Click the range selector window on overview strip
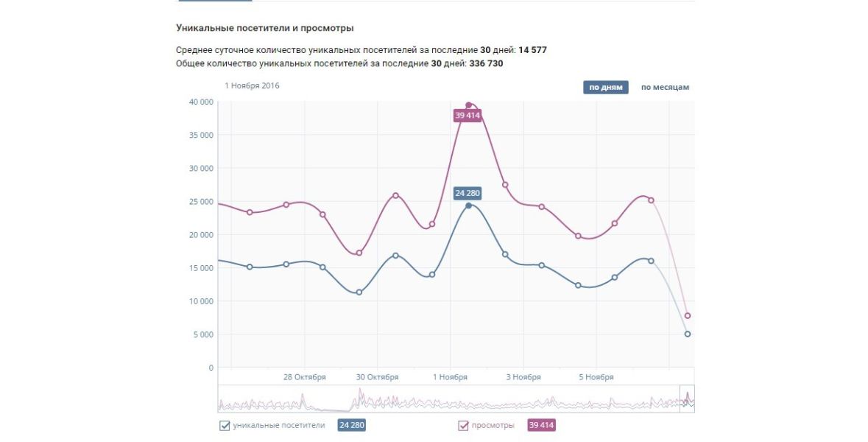Image resolution: width=868 pixels, height=442 pixels. (687, 399)
